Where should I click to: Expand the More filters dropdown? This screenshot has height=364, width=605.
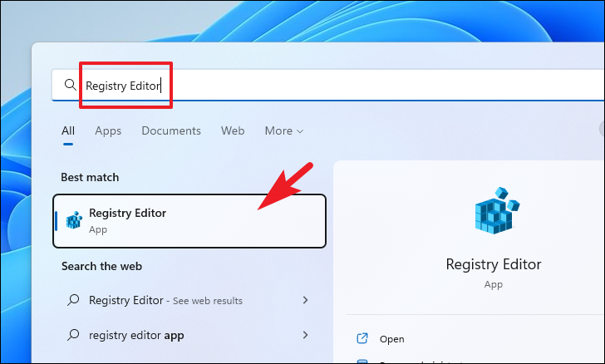[x=284, y=130]
